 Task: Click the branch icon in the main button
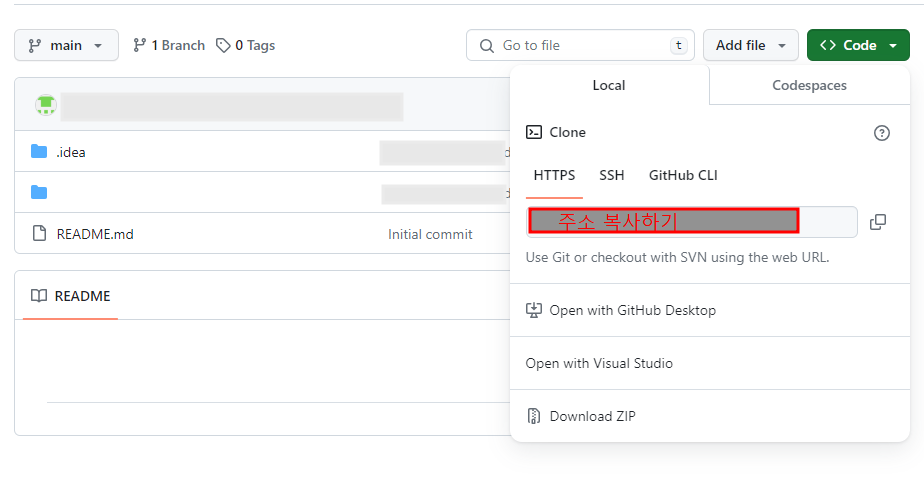[x=35, y=45]
